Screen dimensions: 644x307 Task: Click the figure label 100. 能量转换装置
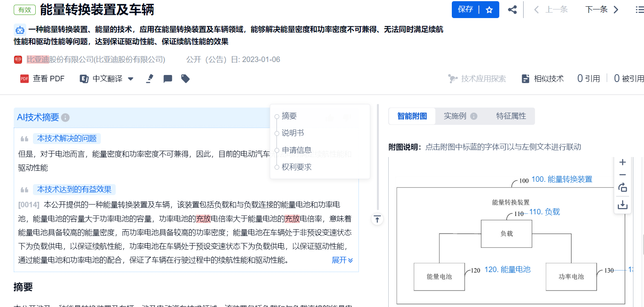562,179
